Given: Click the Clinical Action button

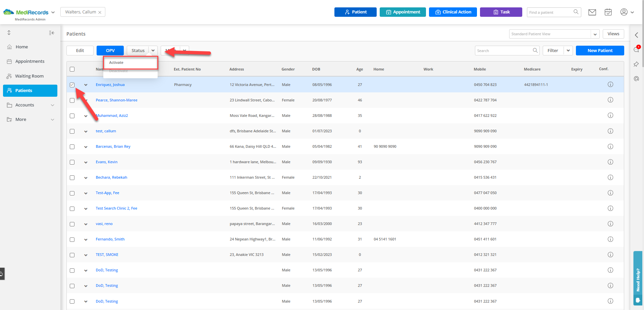Looking at the screenshot, I should (x=453, y=12).
